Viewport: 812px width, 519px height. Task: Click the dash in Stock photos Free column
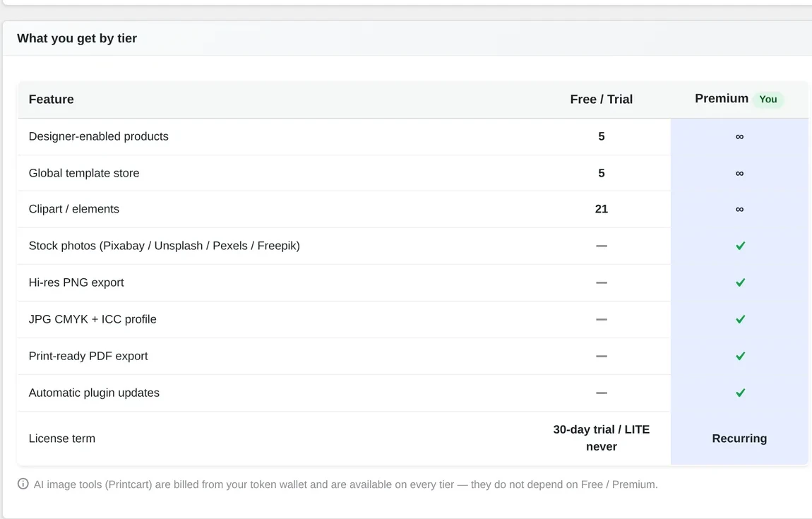(601, 246)
